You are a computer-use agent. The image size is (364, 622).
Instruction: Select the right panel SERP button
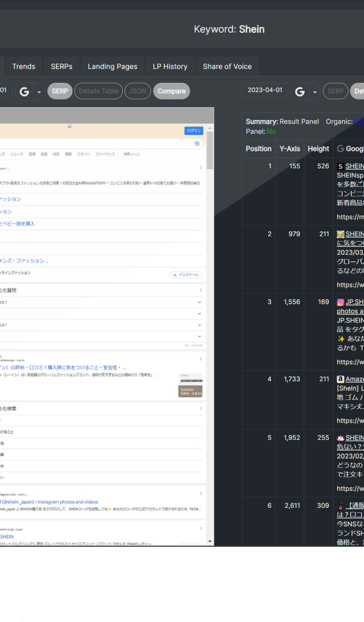tap(335, 91)
